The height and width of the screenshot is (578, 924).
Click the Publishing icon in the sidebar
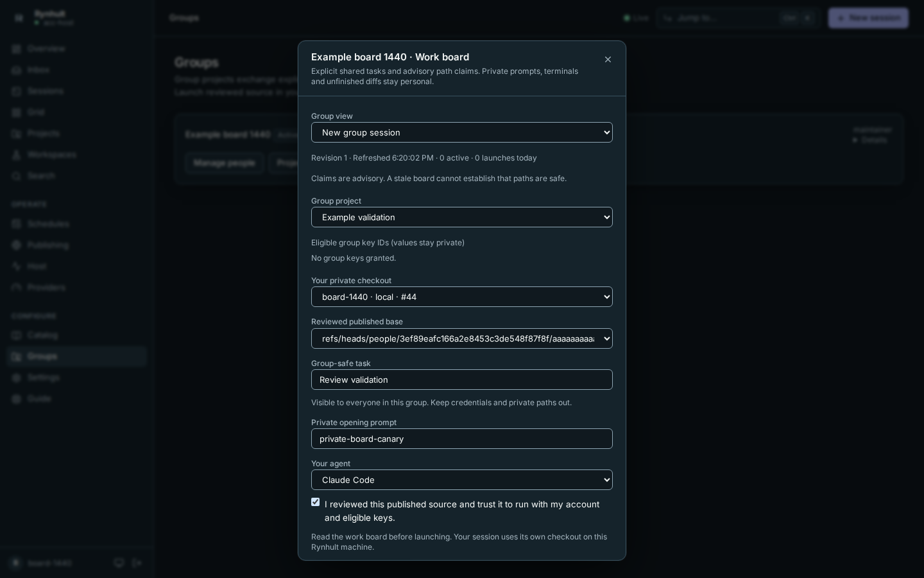coord(17,245)
